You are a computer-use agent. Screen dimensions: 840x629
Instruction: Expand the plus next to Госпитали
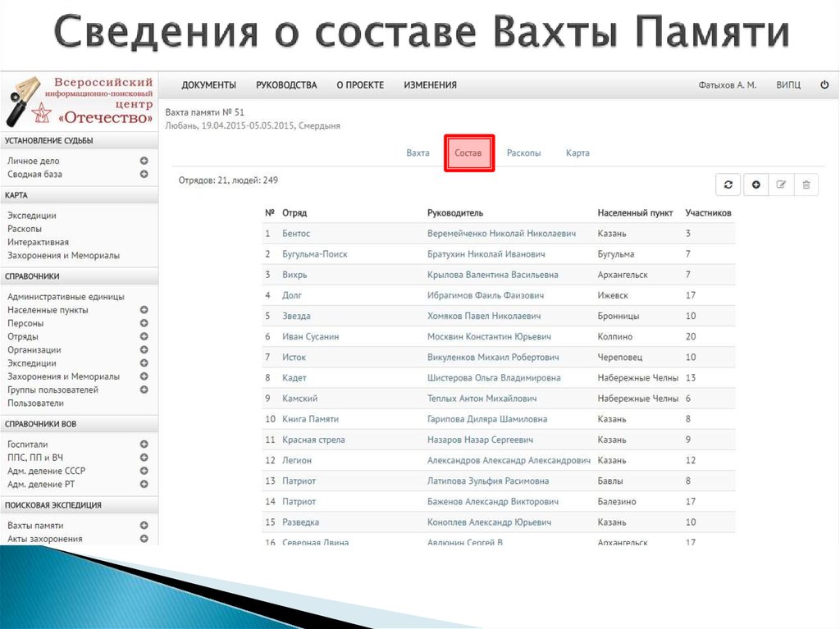[x=144, y=444]
